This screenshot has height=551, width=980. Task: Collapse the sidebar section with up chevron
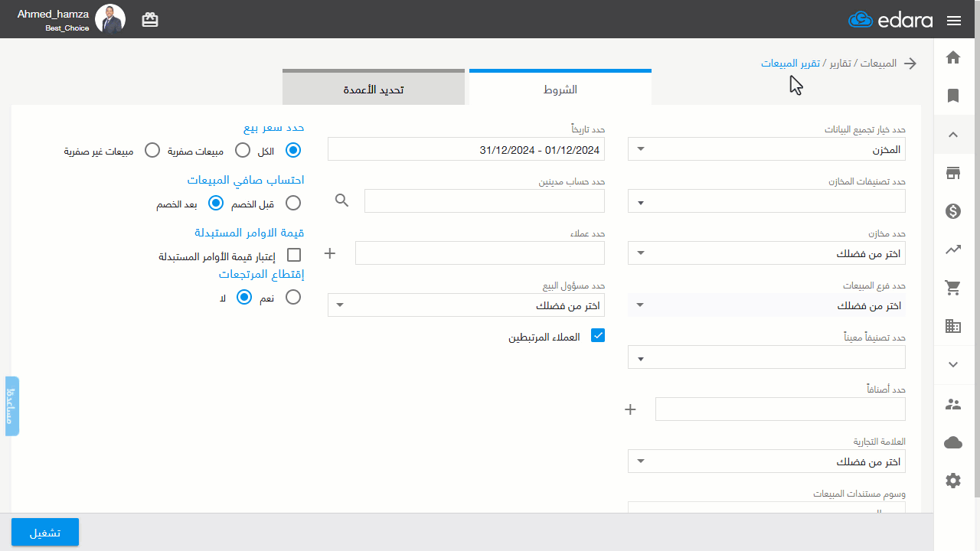[953, 135]
